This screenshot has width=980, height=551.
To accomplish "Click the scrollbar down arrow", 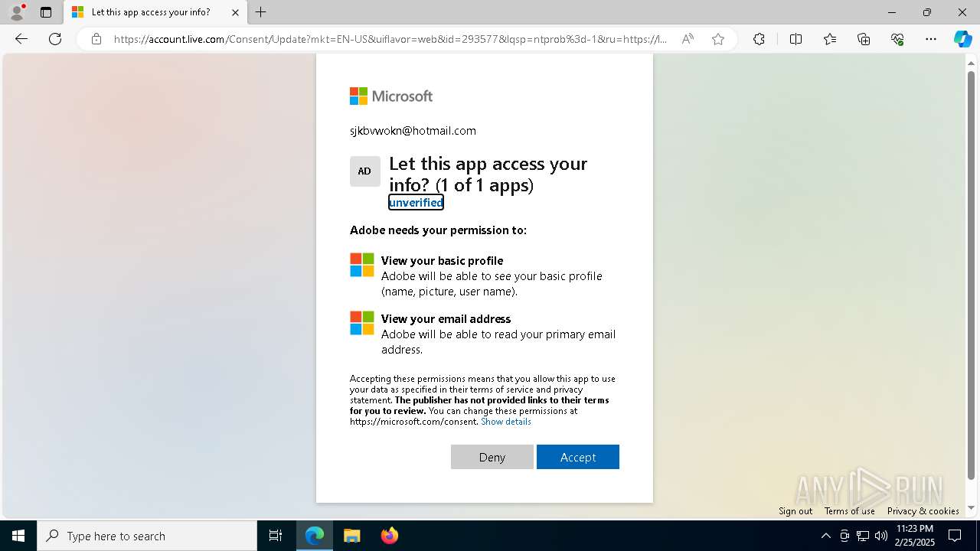I will click(x=972, y=508).
